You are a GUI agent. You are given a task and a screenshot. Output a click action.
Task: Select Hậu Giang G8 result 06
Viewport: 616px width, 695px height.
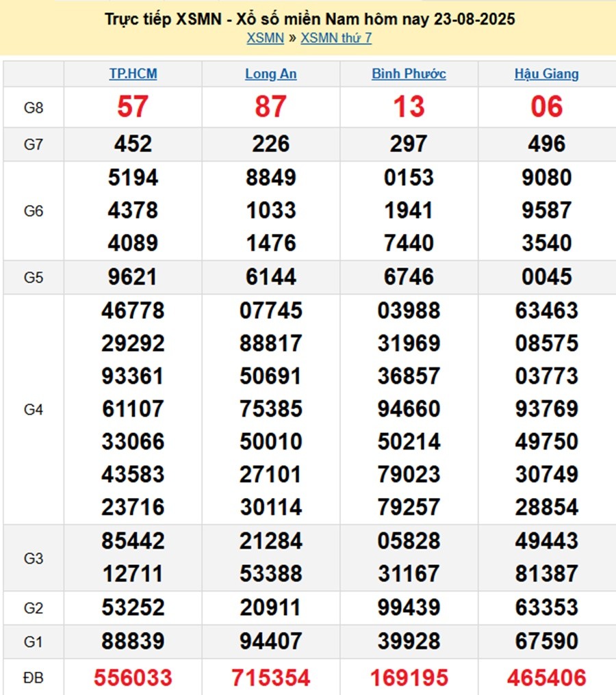coord(546,107)
